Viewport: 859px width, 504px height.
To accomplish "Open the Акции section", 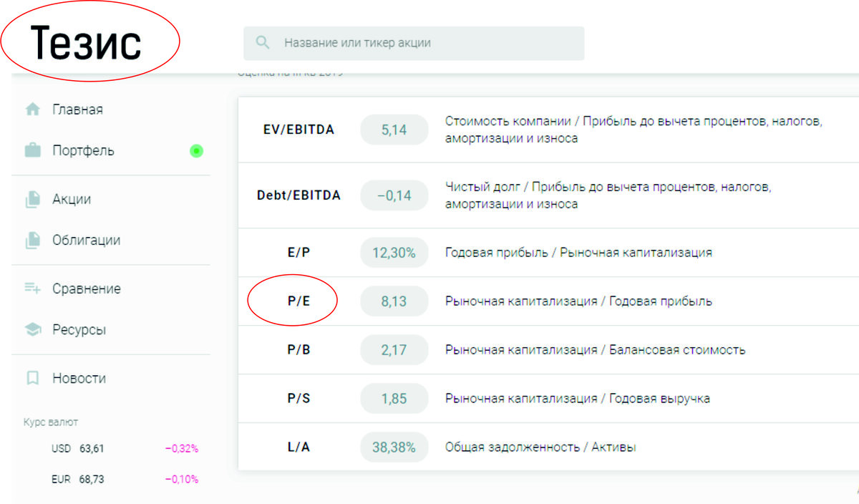I will coord(72,199).
